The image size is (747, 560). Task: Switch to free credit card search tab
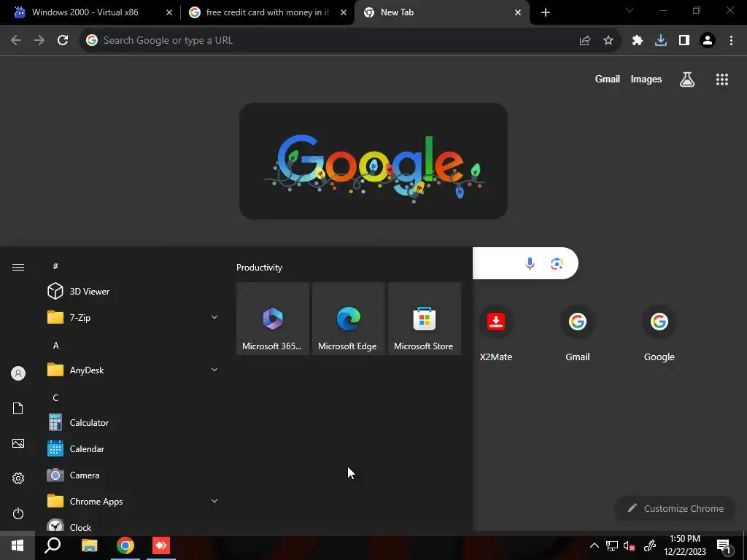point(267,12)
